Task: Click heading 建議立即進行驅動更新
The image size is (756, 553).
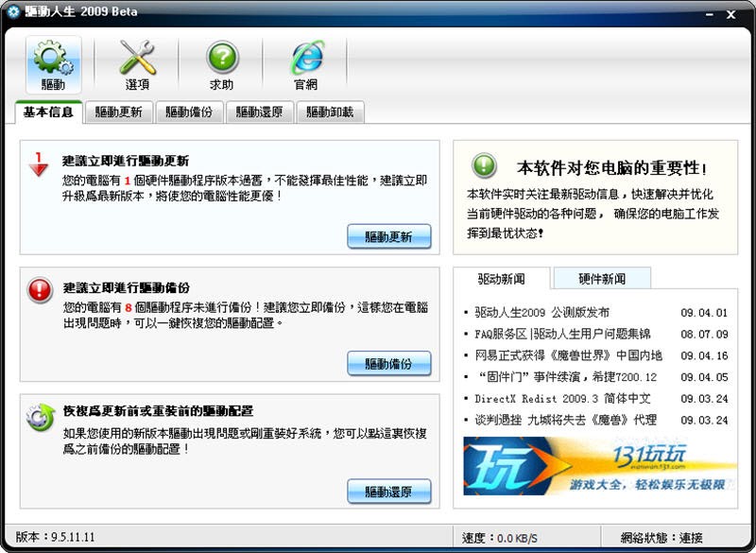Action: 126,161
